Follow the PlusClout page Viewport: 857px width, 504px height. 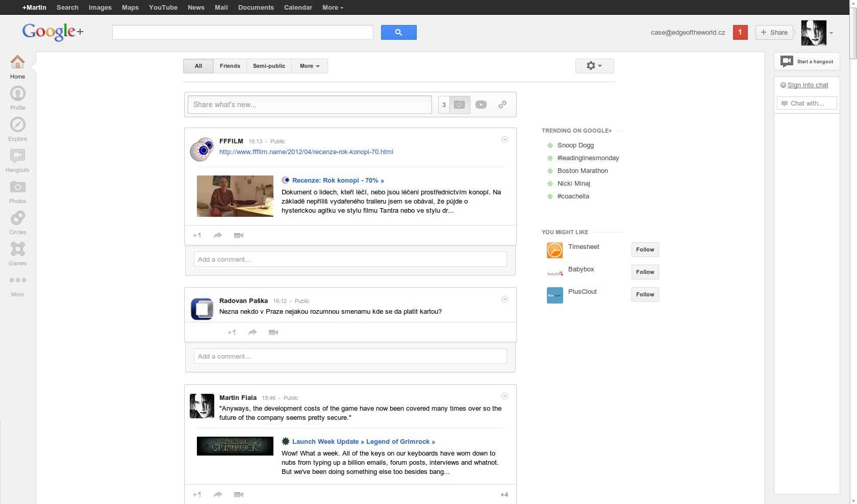pyautogui.click(x=645, y=294)
